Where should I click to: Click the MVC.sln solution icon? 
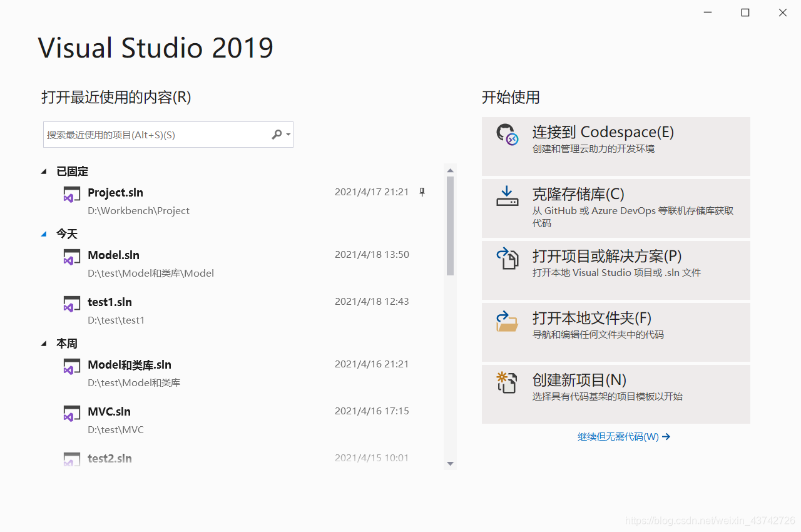[72, 413]
